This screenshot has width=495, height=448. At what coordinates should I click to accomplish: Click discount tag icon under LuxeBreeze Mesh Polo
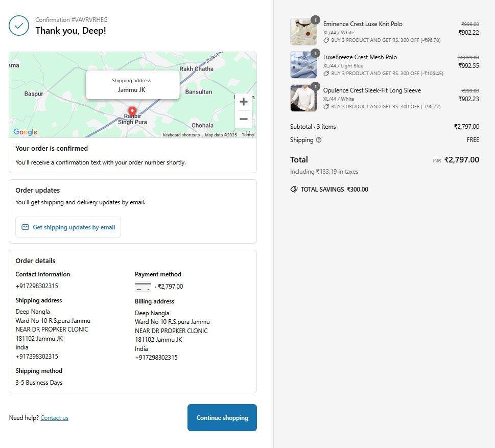point(326,73)
